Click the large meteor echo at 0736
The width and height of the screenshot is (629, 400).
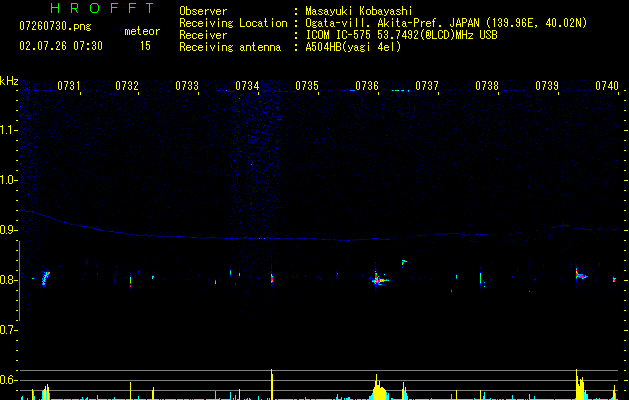tap(378, 280)
